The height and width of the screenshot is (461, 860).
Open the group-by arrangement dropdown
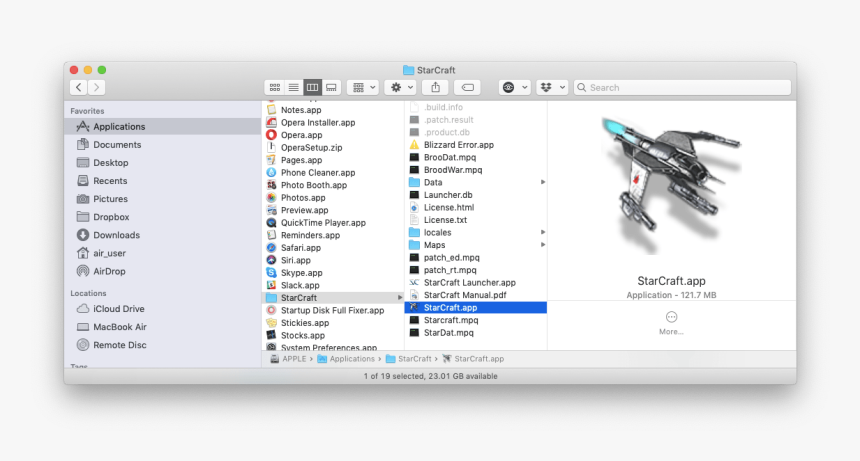click(x=364, y=87)
